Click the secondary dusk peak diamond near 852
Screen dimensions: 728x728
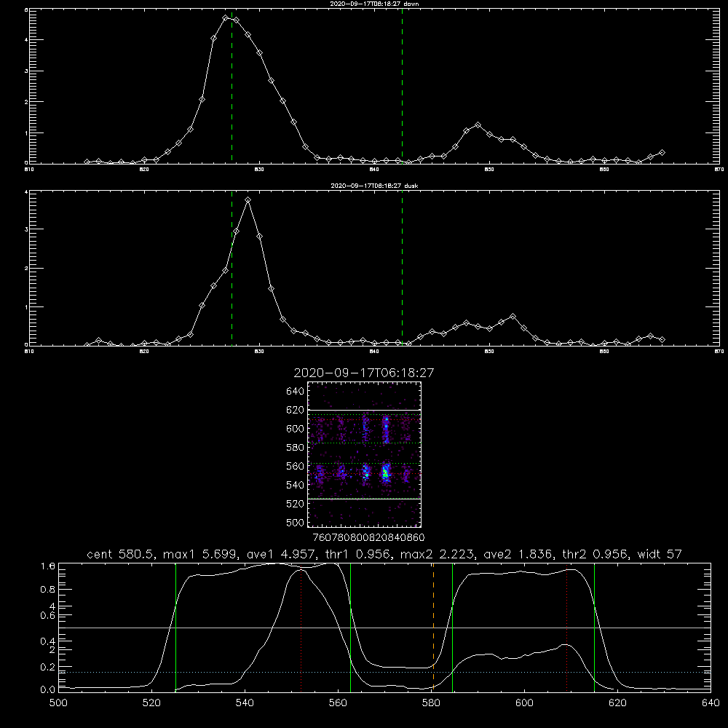tap(513, 316)
